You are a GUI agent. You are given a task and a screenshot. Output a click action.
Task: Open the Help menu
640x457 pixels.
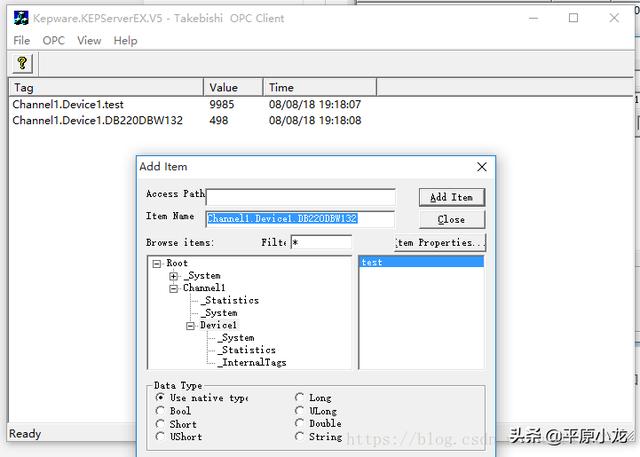pos(125,40)
